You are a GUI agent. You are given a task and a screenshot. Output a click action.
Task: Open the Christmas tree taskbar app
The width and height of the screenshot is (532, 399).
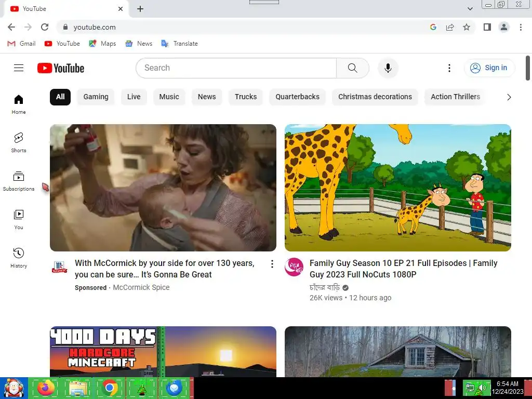[x=142, y=388]
